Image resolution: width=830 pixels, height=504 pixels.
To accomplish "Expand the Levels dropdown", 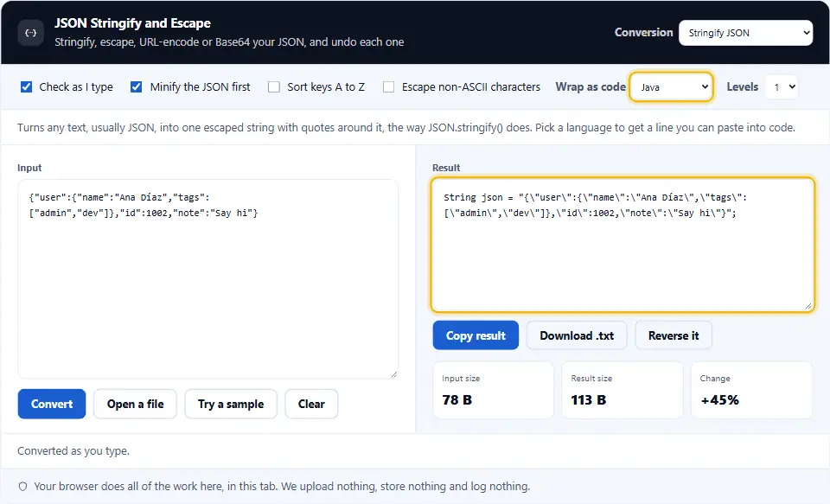I will (x=782, y=86).
